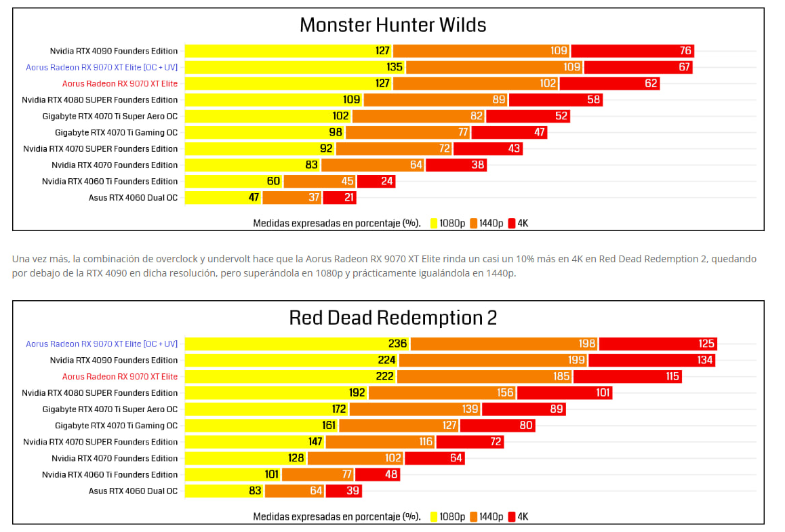The image size is (785, 532).
Task: Click the Asus RTX 4060 Dual OC label in Monster Hunter Wilds
Action: (x=133, y=197)
